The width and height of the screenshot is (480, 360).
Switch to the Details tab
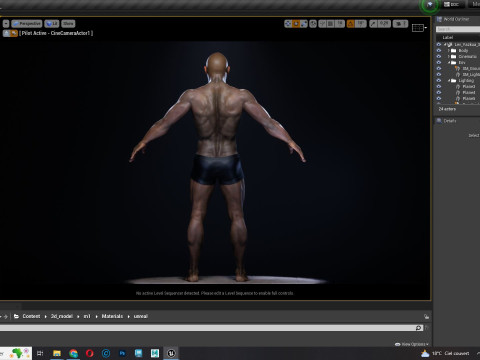coord(446,121)
